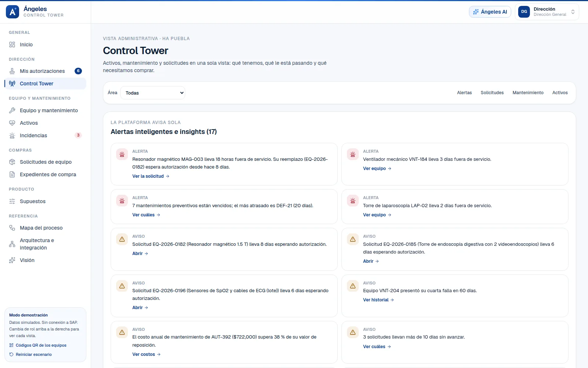Click 'Ver cuáles' for solicitudes sin avanzar
588x368 pixels.
pyautogui.click(x=377, y=347)
